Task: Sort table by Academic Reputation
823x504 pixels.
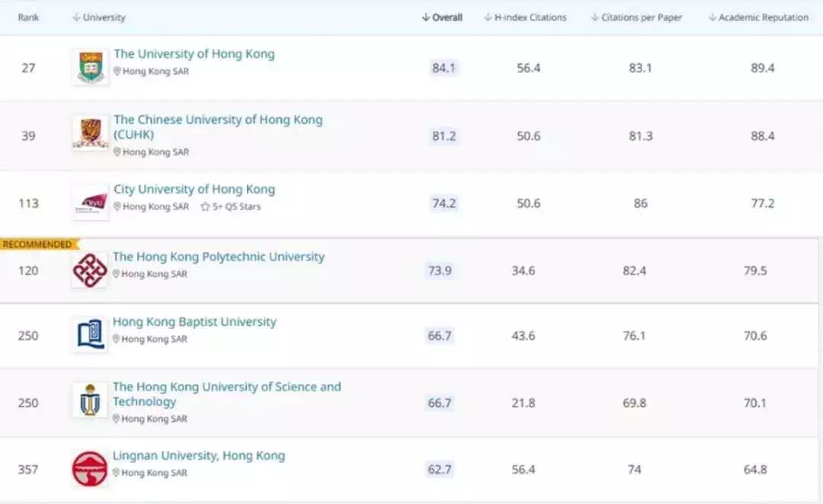Action: pyautogui.click(x=758, y=18)
